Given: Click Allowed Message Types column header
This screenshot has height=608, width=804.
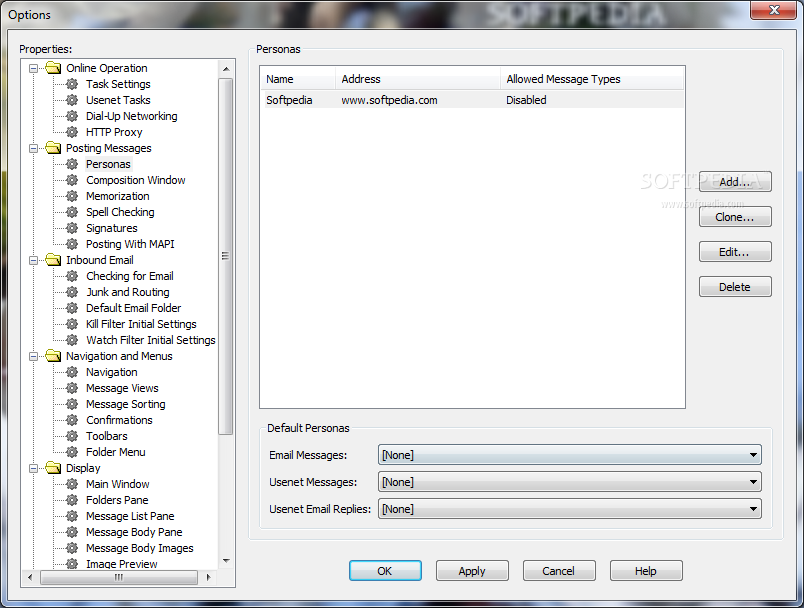Looking at the screenshot, I should pos(592,79).
